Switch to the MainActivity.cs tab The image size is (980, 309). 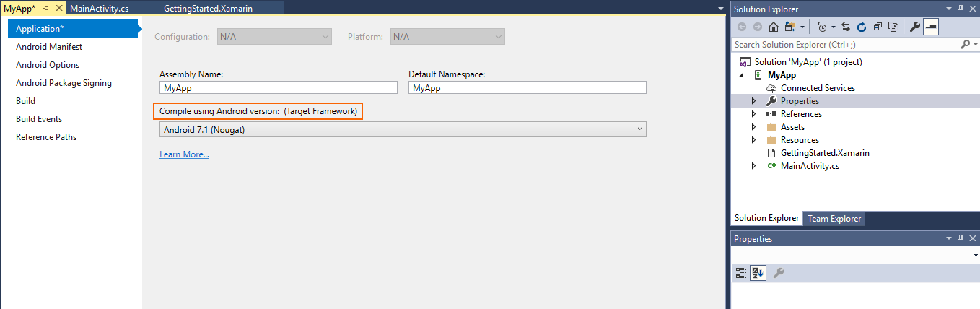click(x=101, y=8)
